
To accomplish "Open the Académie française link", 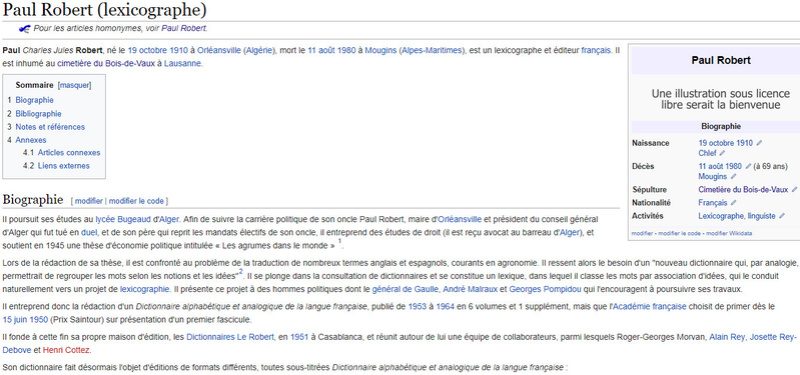I will 649,307.
